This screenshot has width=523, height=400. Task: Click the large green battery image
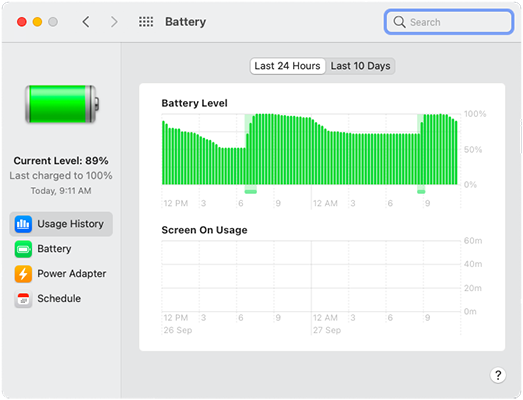coord(62,104)
